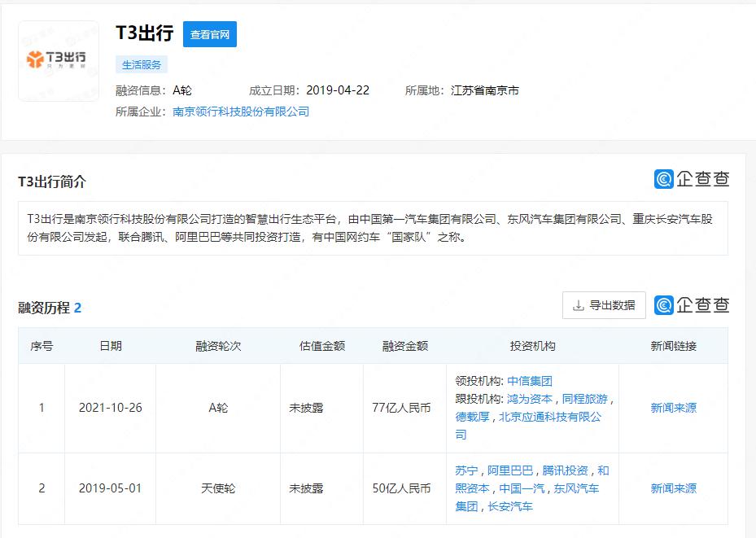This screenshot has width=756, height=538.
Task: Open 新闻来源 for the 2019-05-01 round
Action: [x=674, y=488]
